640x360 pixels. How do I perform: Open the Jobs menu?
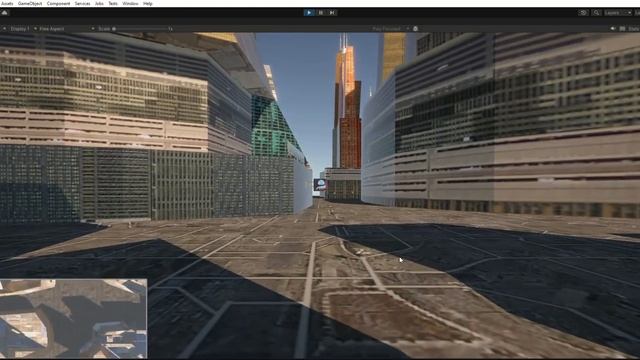[x=99, y=3]
